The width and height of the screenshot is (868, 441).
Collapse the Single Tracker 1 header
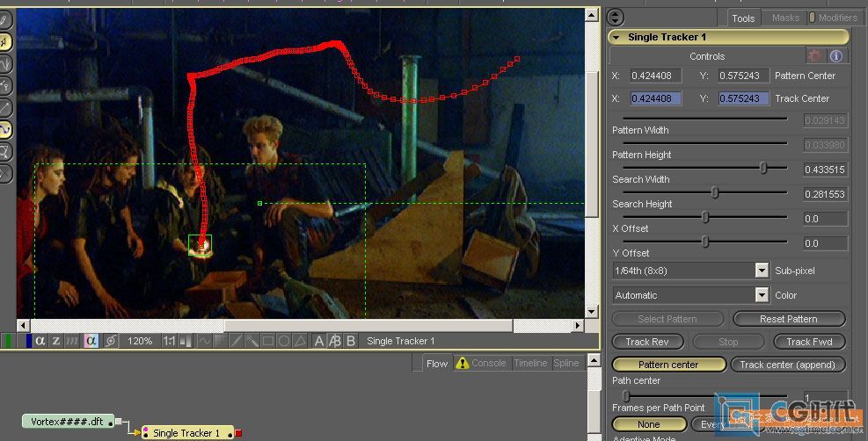[616, 37]
